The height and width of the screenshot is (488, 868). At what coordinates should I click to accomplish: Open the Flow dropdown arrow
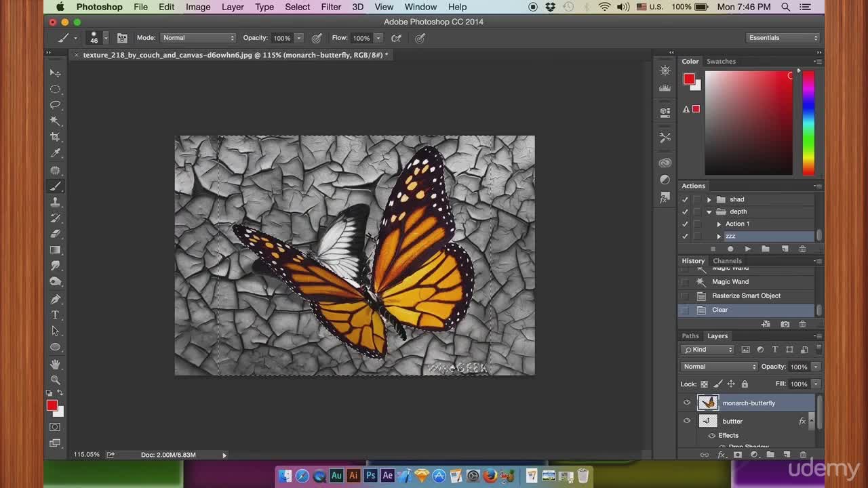coord(378,38)
